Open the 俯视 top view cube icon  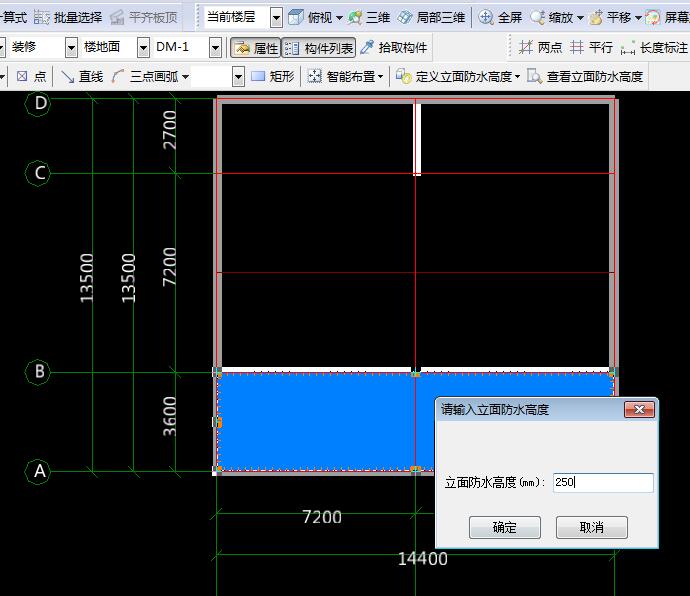click(x=296, y=18)
